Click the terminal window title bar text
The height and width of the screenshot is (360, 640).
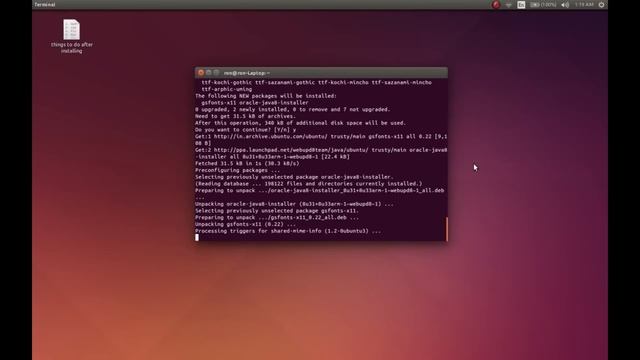(247, 73)
